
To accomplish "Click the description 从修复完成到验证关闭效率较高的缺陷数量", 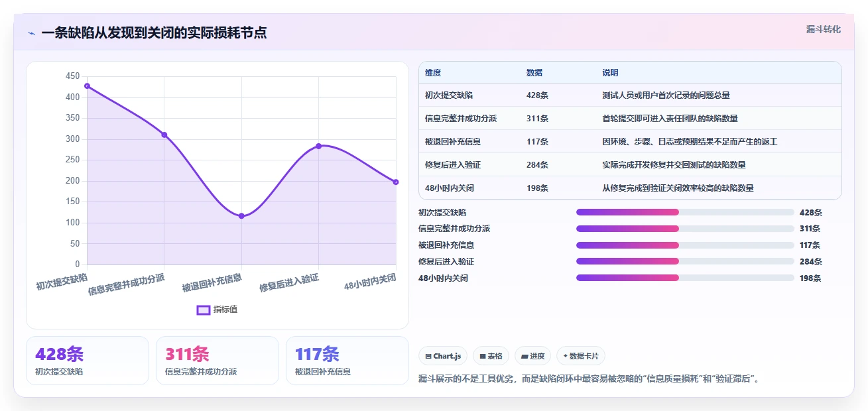I will tap(678, 188).
